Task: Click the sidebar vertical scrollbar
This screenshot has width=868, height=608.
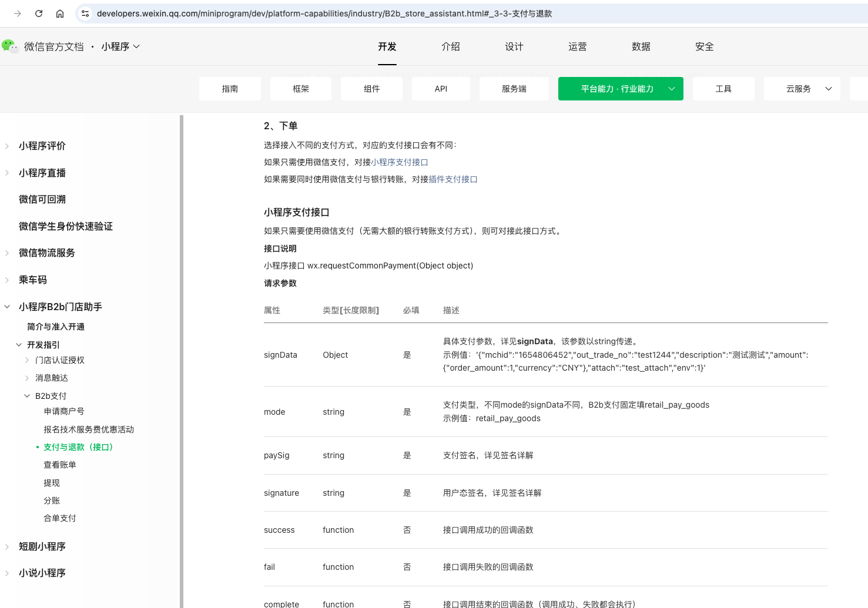Action: pos(182,361)
